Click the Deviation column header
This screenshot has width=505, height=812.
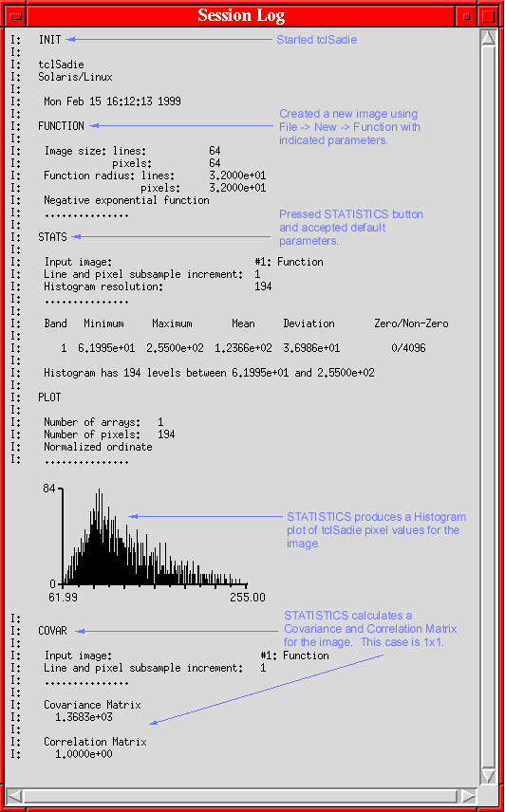[x=309, y=323]
